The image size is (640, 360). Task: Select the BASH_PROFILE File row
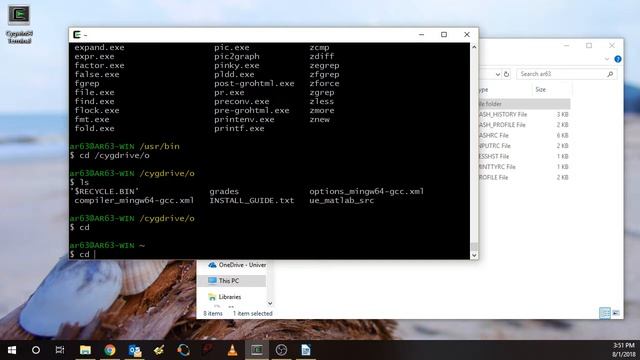coord(524,125)
